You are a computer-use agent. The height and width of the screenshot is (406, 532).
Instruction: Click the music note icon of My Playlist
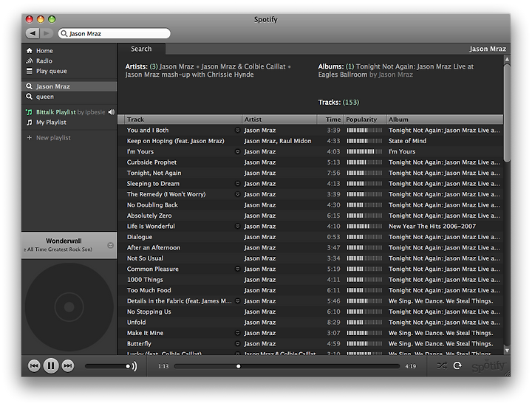point(30,122)
